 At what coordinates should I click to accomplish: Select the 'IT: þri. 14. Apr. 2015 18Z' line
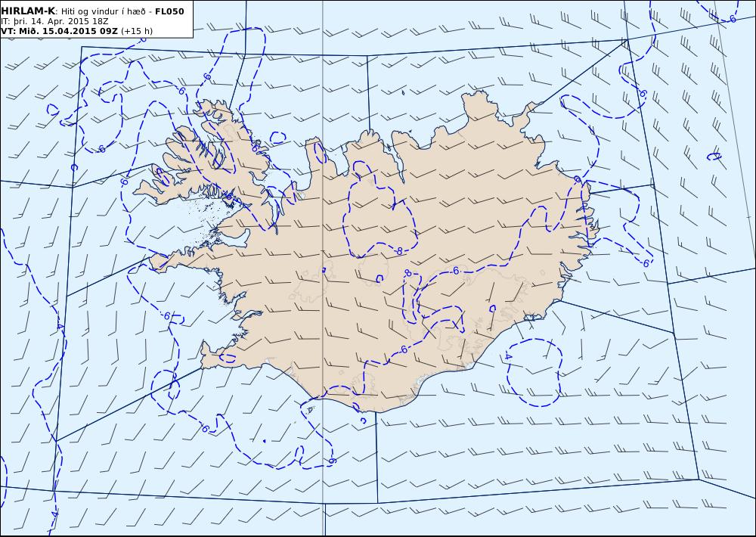[54, 21]
